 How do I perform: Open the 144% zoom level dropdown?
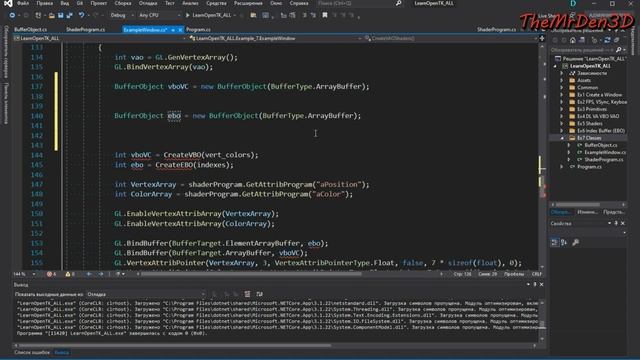tap(24, 274)
